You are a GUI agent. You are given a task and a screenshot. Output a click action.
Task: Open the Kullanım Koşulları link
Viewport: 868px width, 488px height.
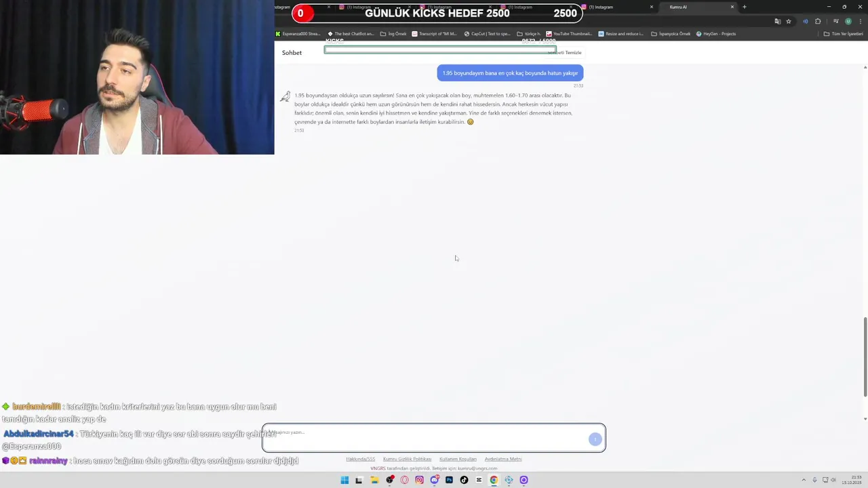458,459
